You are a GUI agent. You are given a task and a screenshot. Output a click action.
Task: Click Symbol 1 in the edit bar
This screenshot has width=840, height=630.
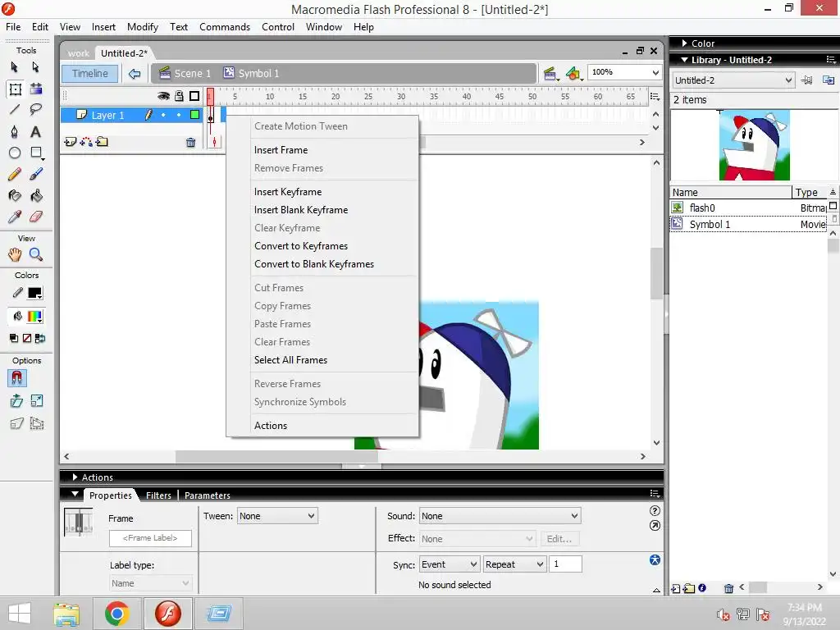252,73
